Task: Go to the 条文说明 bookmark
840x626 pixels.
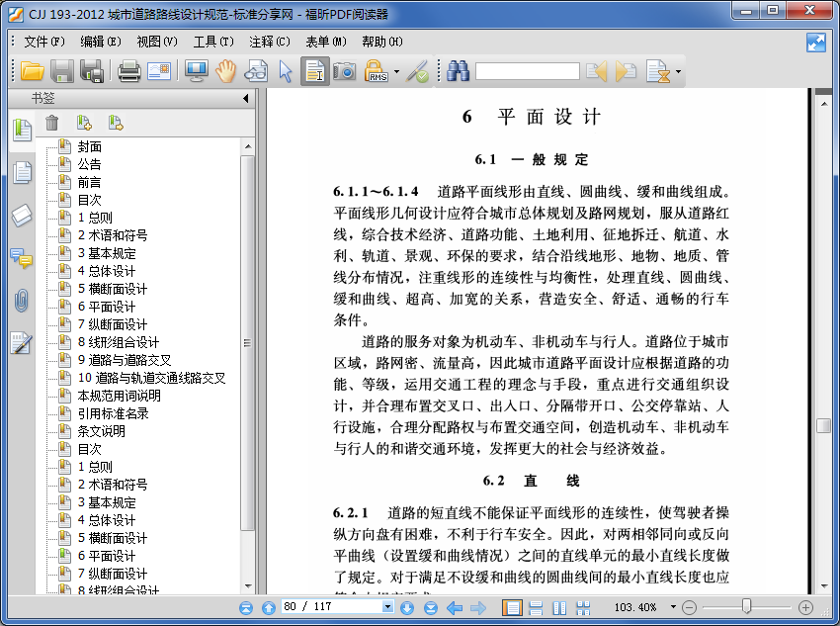Action: pos(101,431)
